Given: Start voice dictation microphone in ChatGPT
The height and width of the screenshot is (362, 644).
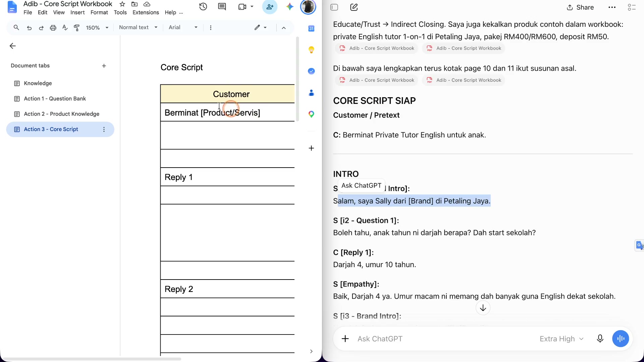Looking at the screenshot, I should [x=600, y=339].
